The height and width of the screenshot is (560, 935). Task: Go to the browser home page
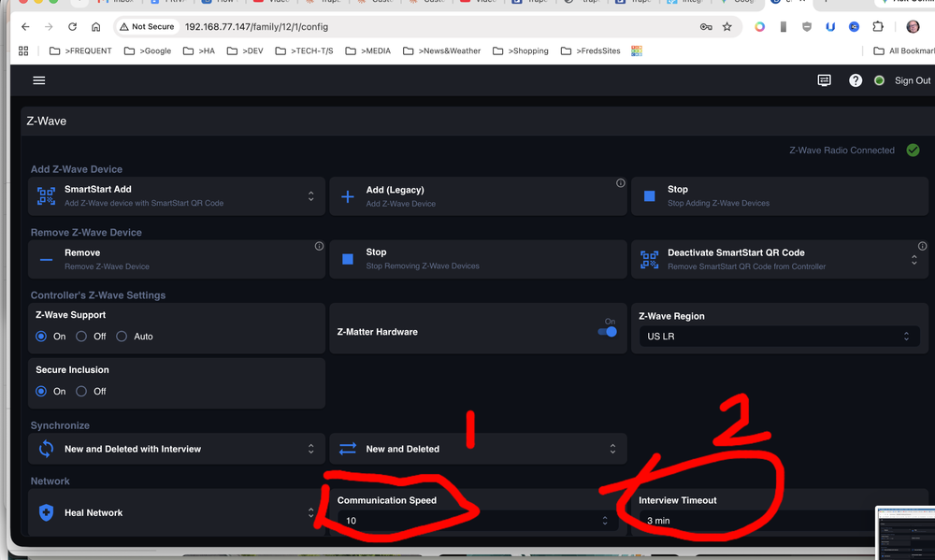coord(96,27)
